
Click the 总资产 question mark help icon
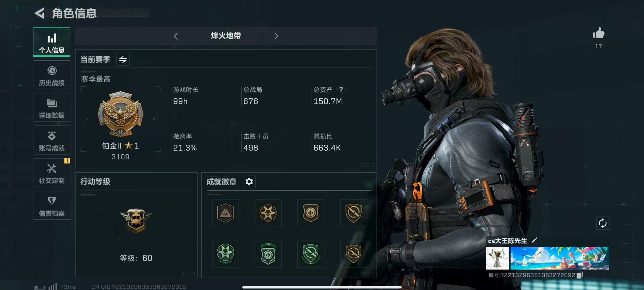(x=341, y=90)
